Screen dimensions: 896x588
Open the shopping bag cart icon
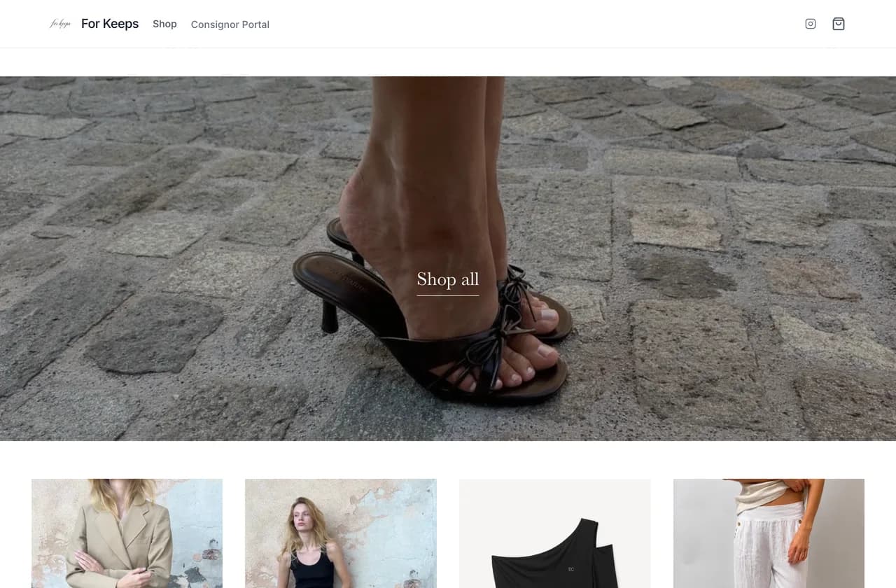click(839, 24)
